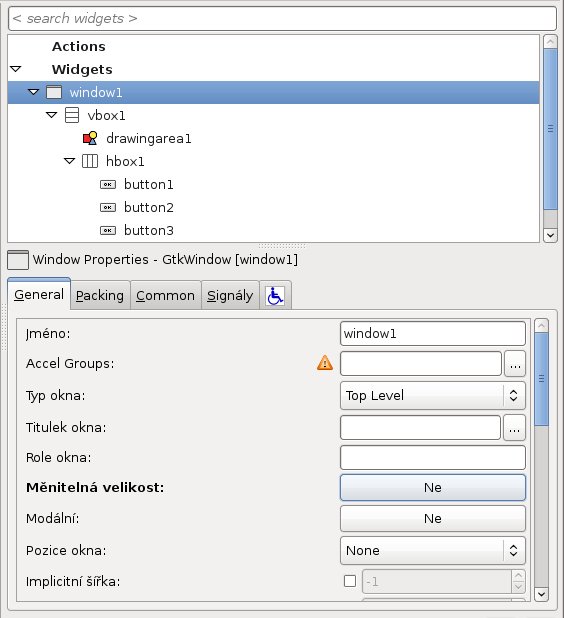Click the vbox1 vertical box icon
The image size is (564, 618).
(x=72, y=115)
